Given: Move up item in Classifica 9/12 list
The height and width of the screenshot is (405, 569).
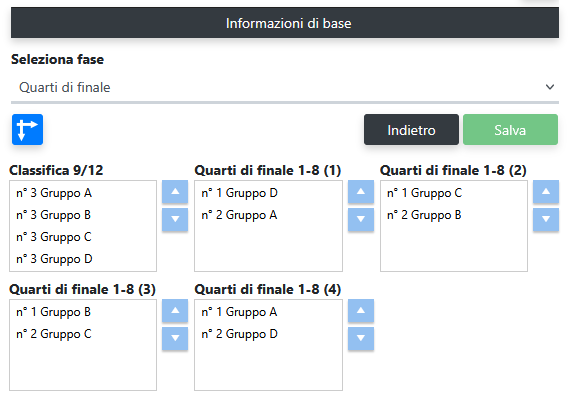Looking at the screenshot, I should (175, 192).
